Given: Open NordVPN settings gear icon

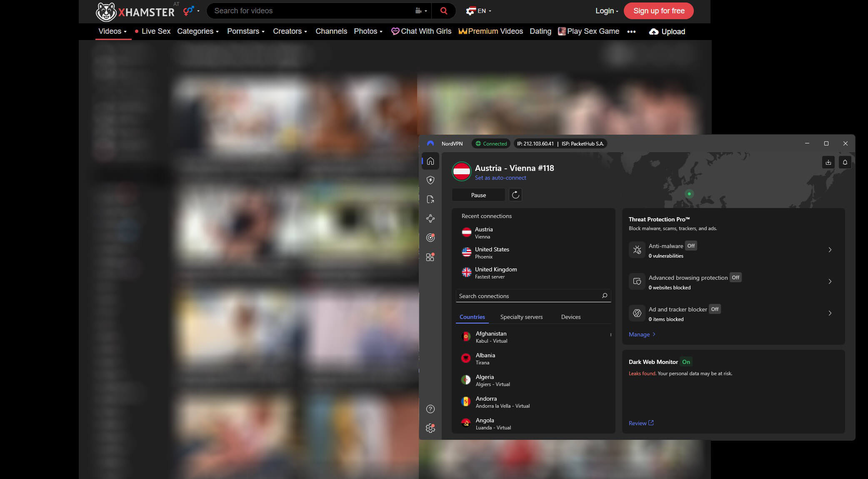Looking at the screenshot, I should pos(430,428).
